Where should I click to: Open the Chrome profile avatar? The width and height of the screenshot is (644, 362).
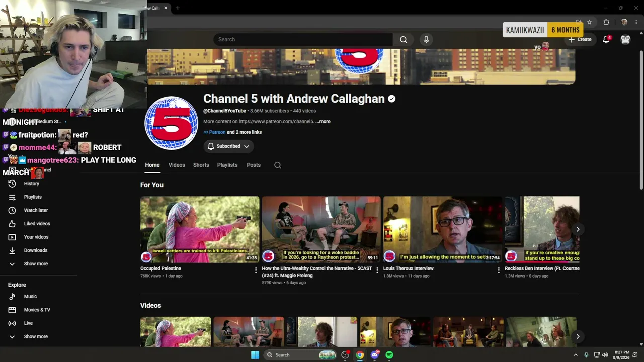click(624, 22)
